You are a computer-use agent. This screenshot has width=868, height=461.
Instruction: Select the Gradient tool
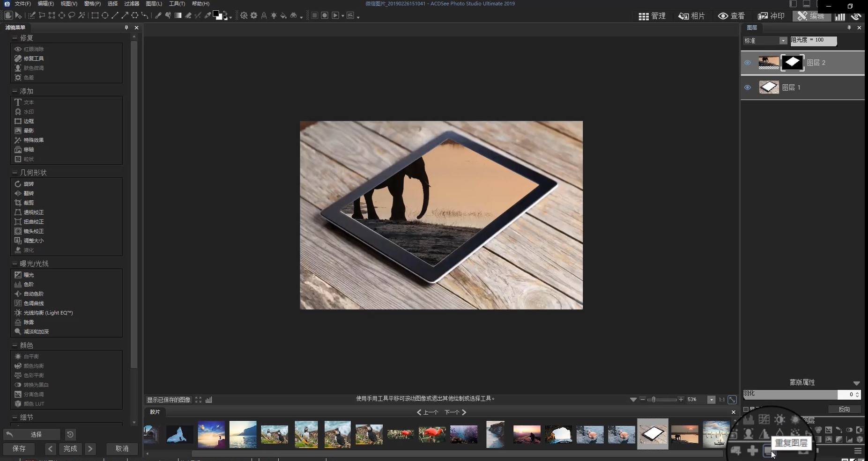[x=178, y=15]
